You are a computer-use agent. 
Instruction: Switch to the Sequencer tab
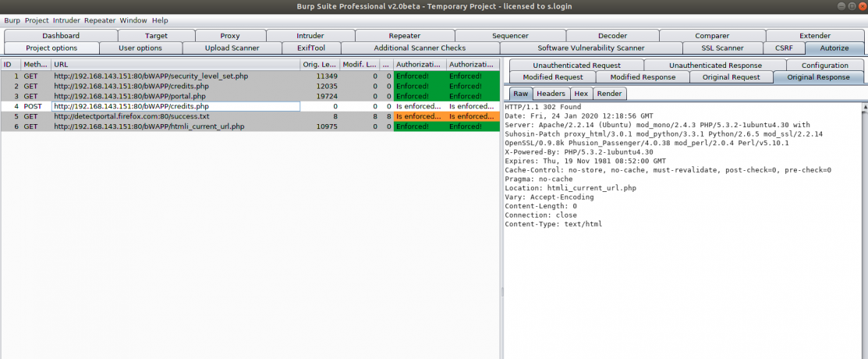(510, 35)
